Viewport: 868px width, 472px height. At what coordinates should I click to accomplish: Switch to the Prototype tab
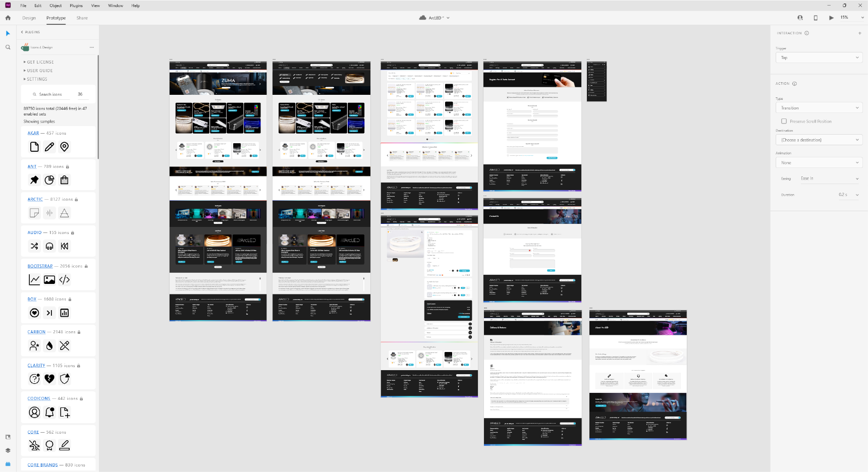tap(56, 18)
